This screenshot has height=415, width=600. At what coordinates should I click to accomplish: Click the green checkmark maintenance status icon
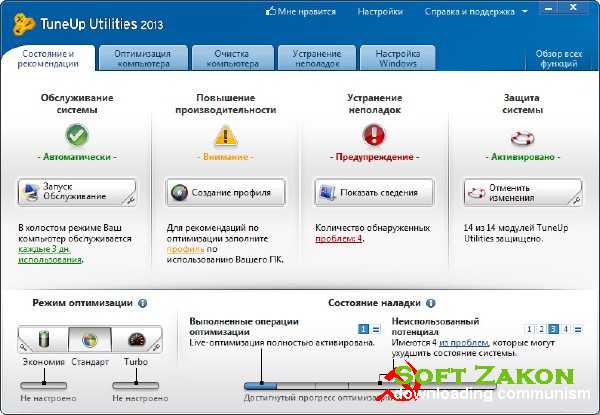(77, 135)
